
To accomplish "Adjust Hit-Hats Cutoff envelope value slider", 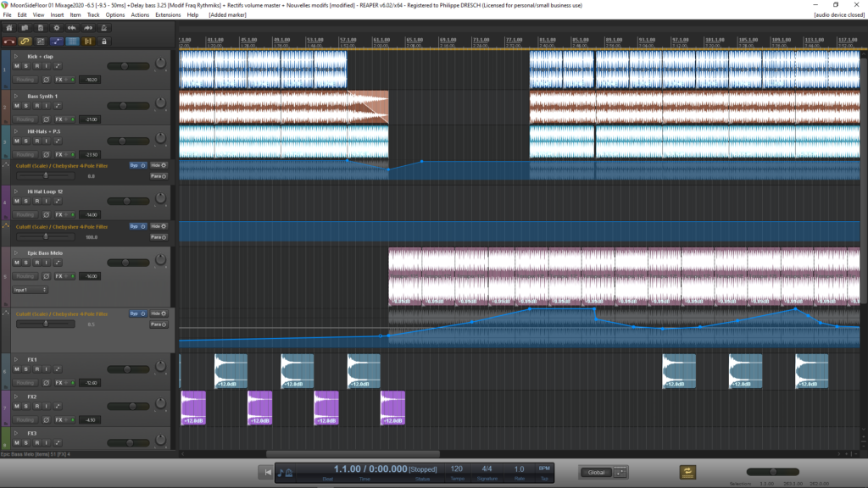I will [x=46, y=175].
